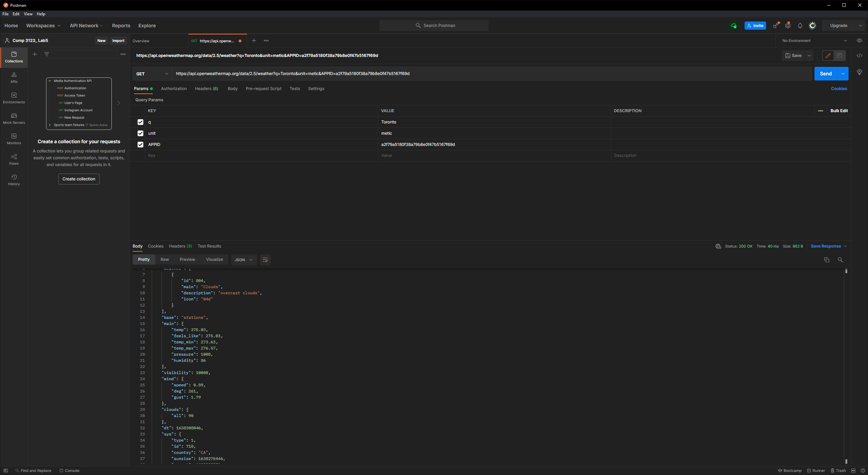Uncheck the q query parameter

140,122
